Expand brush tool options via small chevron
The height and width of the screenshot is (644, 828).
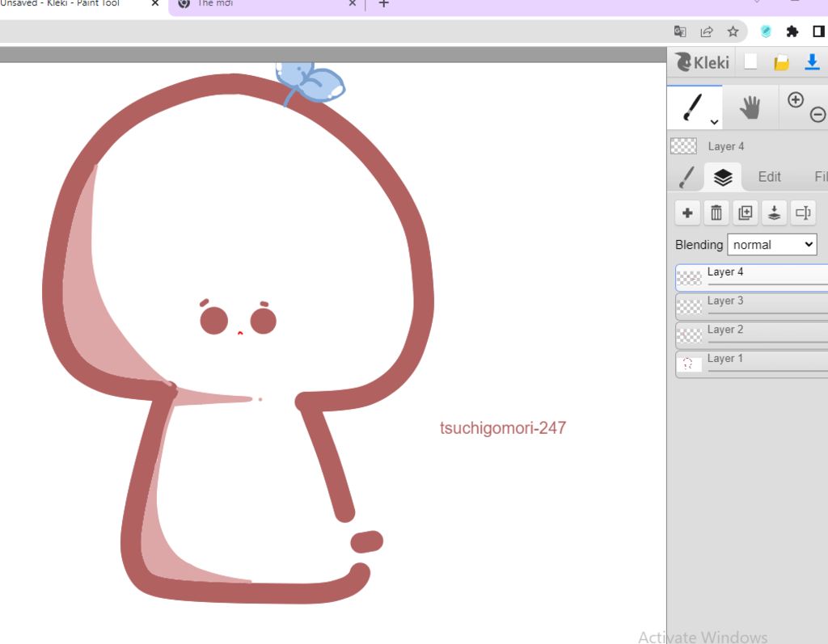[x=714, y=122]
